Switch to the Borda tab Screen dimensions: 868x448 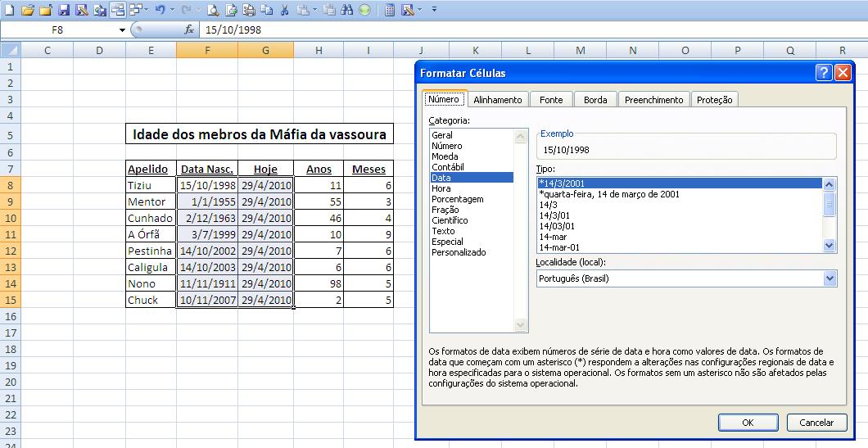tap(595, 100)
